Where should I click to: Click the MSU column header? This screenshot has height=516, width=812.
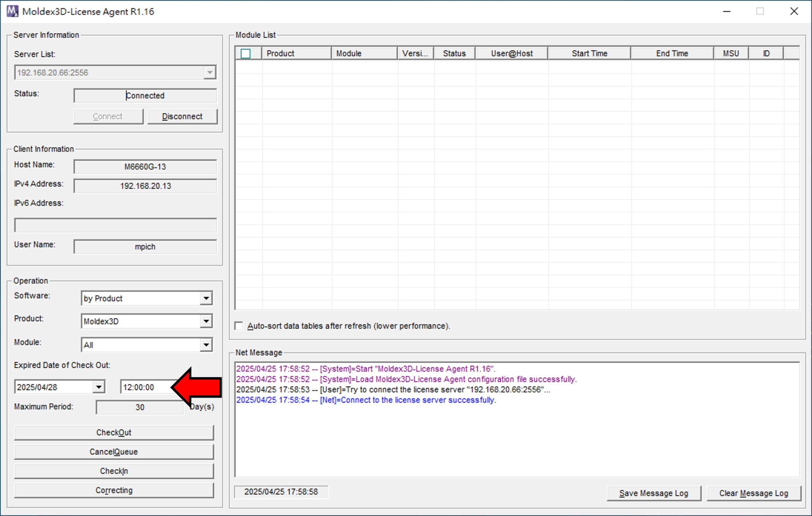pos(731,53)
